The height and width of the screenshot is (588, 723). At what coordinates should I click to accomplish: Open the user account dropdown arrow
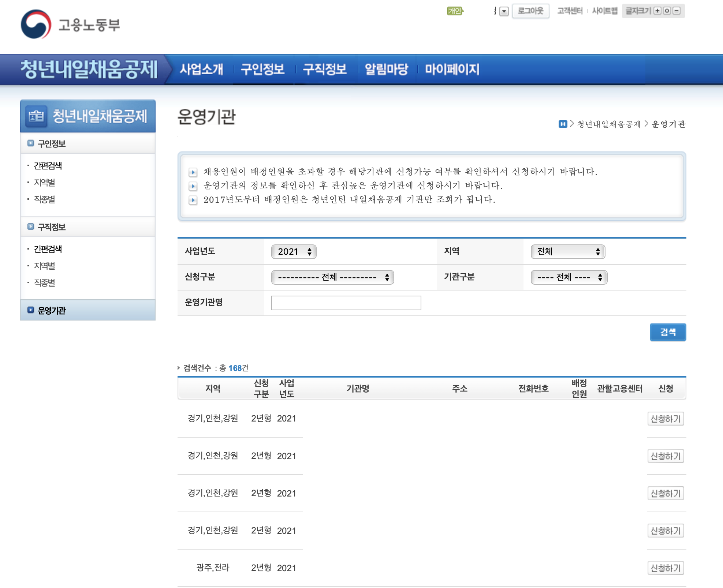504,11
